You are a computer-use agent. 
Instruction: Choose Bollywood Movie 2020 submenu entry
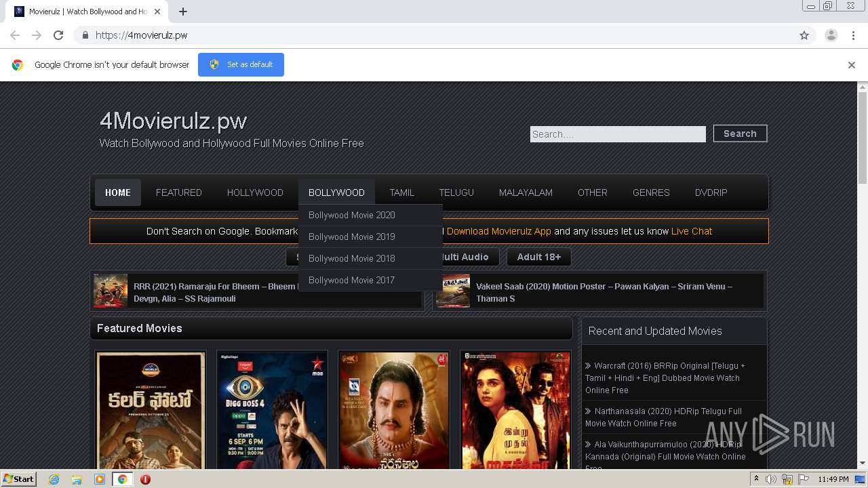(370, 215)
